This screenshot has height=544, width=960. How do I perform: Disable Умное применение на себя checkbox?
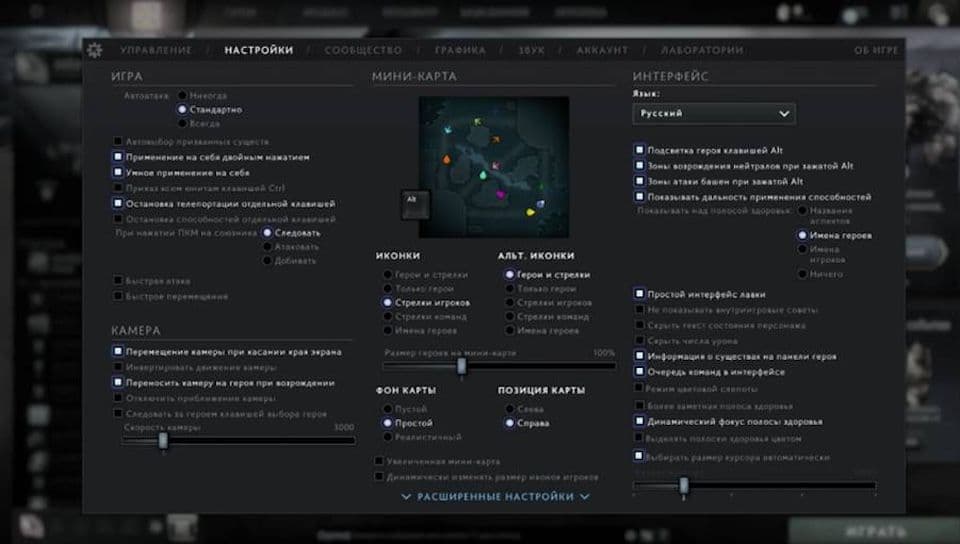point(118,172)
